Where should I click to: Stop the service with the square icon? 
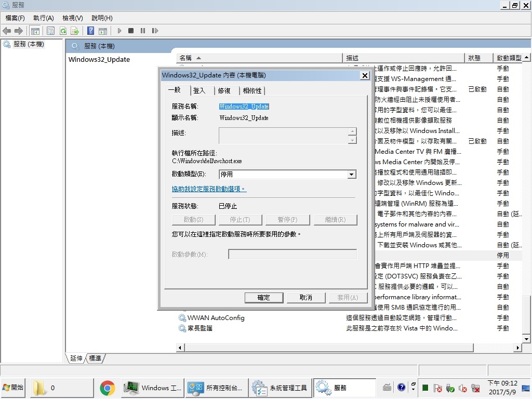click(x=131, y=31)
